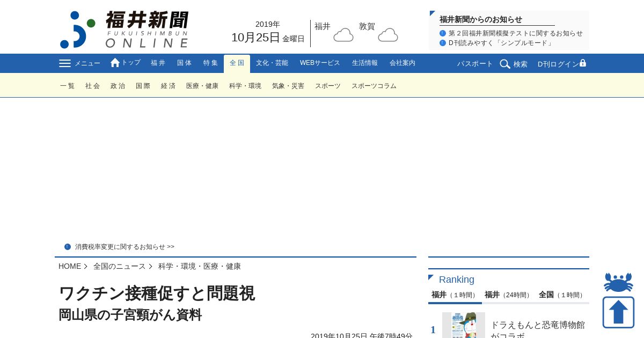Select the 科学・環境 subcategory

[x=245, y=86]
